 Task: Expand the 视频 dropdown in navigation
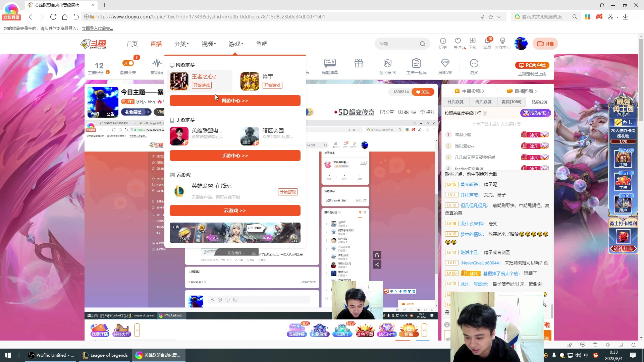pyautogui.click(x=209, y=44)
